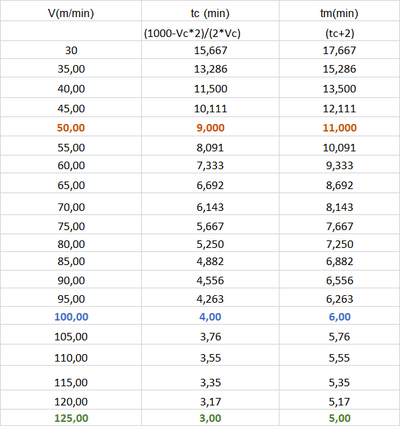Click the orange 11,000 tm cell
The width and height of the screenshot is (400, 426).
point(339,126)
